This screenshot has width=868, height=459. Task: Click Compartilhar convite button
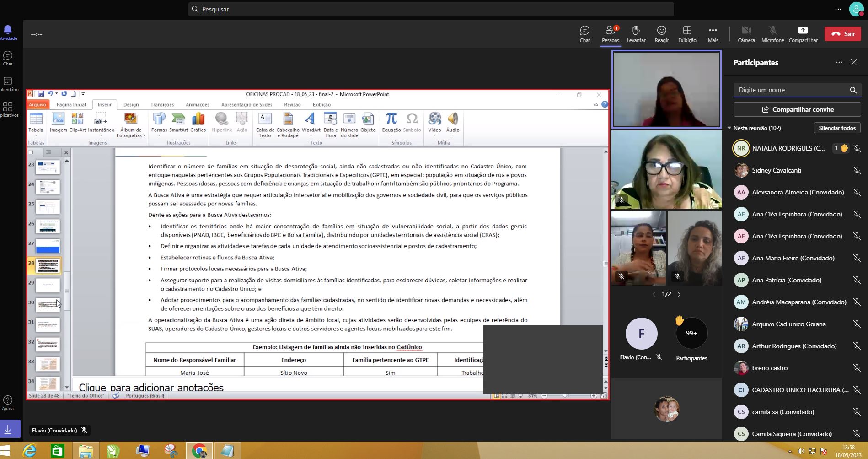pyautogui.click(x=797, y=109)
